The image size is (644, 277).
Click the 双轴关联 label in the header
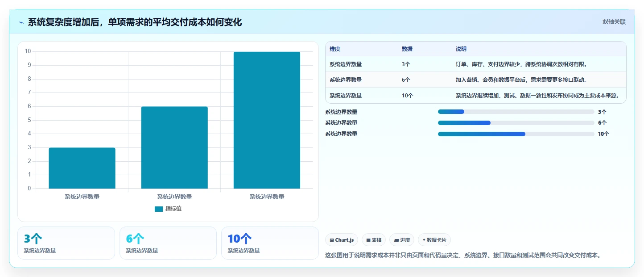click(x=614, y=21)
